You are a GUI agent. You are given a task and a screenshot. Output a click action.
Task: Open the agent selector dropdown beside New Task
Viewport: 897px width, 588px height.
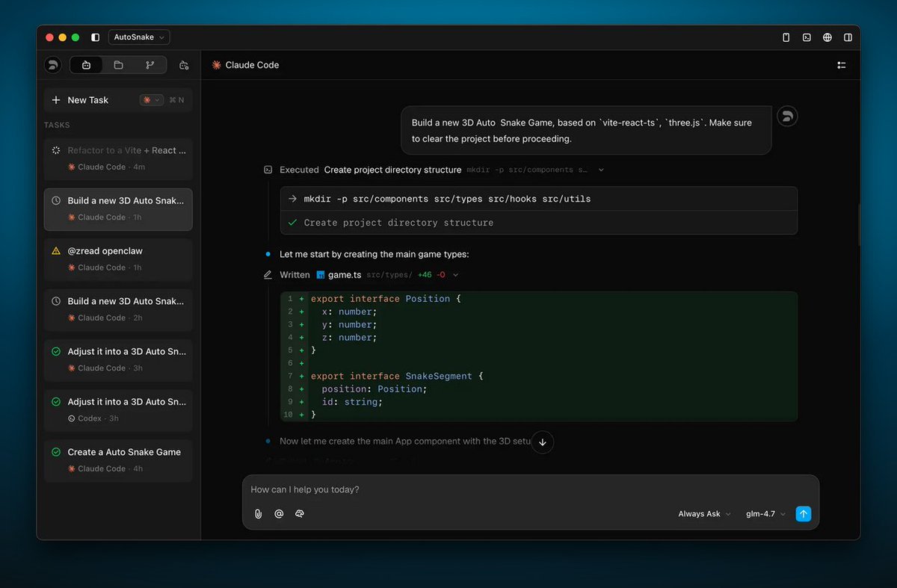[x=152, y=100]
